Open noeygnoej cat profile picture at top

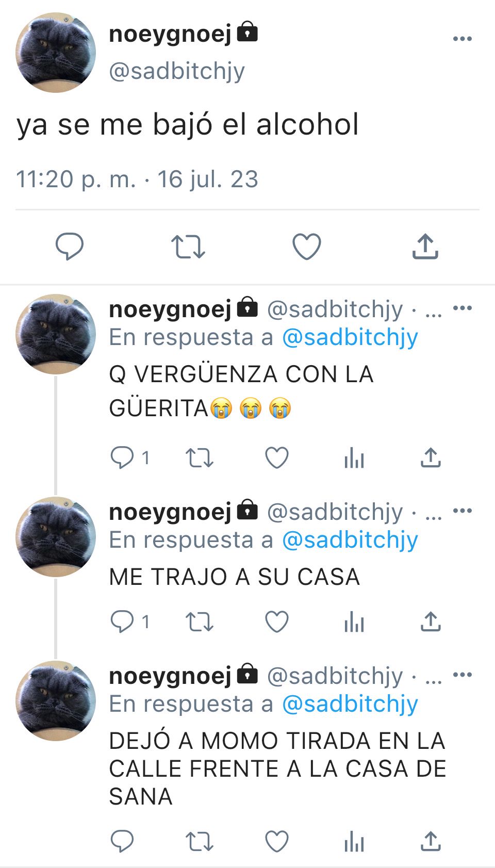pos(56,53)
